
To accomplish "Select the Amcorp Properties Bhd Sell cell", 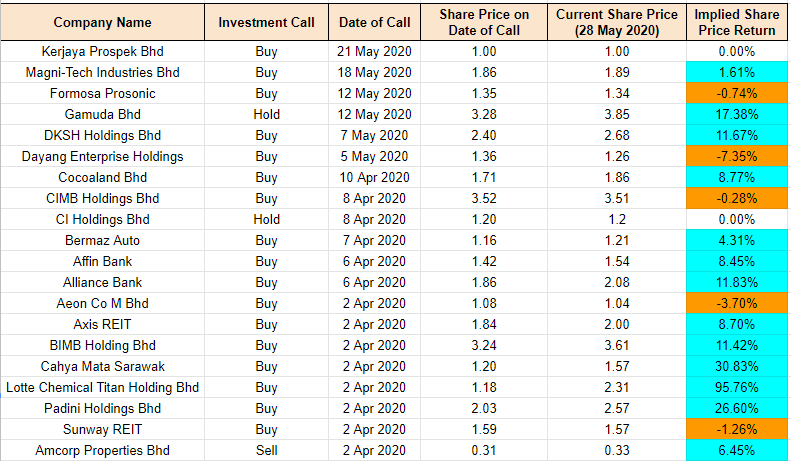I will [x=266, y=450].
